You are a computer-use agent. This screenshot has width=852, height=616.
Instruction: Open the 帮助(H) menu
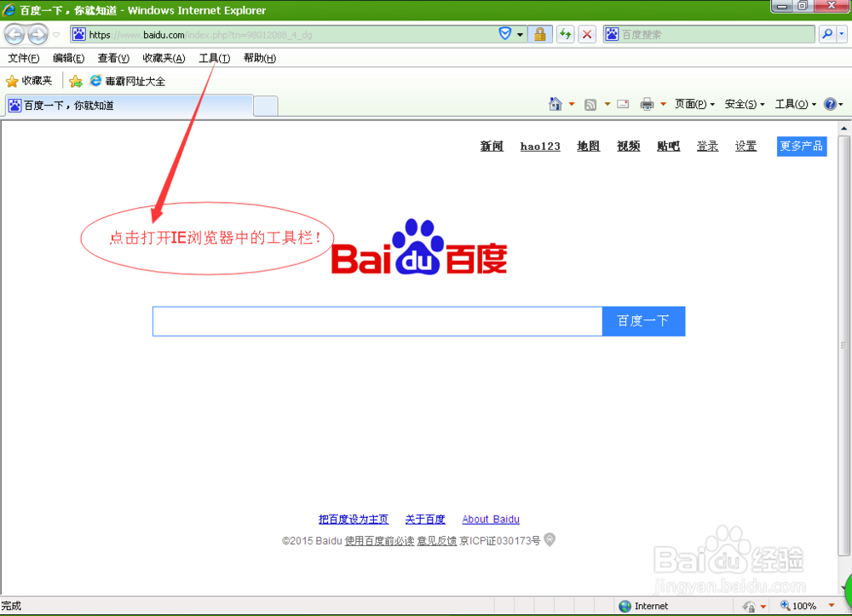[259, 58]
